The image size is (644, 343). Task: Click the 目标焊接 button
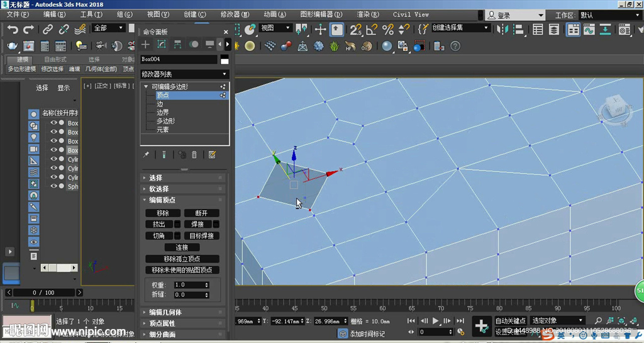coord(201,236)
